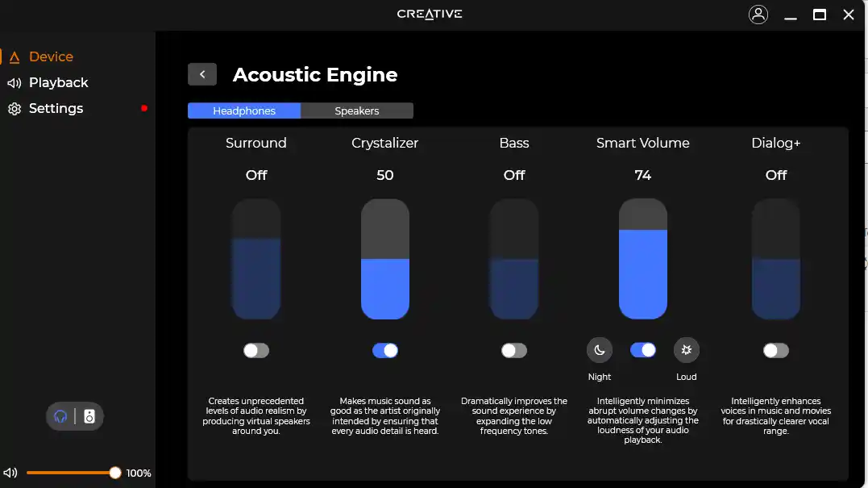This screenshot has width=868, height=488.
Task: Select the headphones output icon in sidebar
Action: pyautogui.click(x=60, y=416)
